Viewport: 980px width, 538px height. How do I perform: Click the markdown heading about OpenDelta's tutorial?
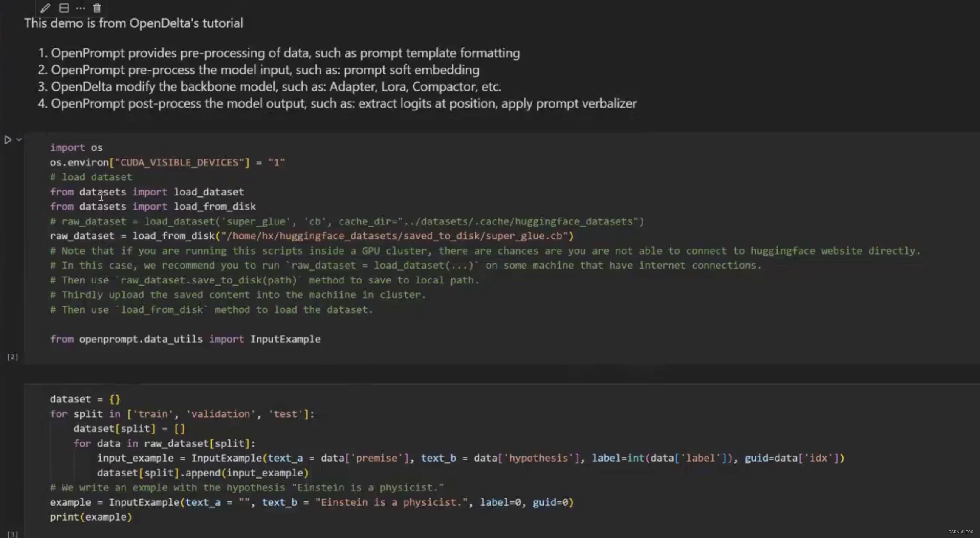click(x=133, y=23)
